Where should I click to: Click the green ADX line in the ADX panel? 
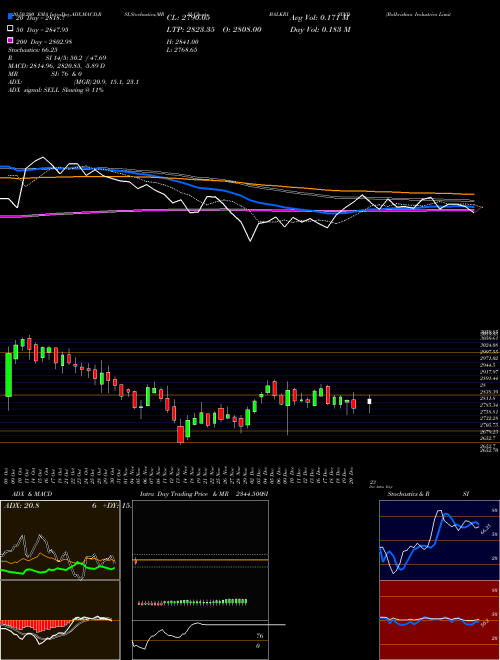click(x=58, y=570)
